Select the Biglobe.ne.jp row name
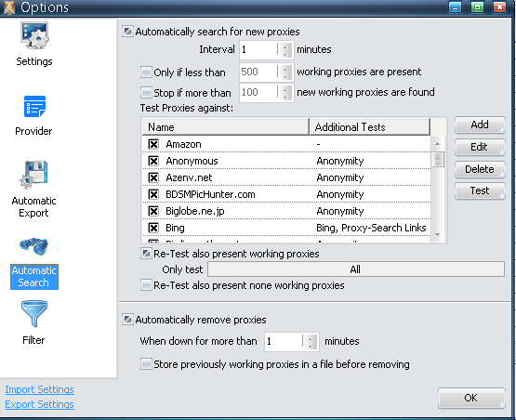This screenshot has width=516, height=420. 195,211
